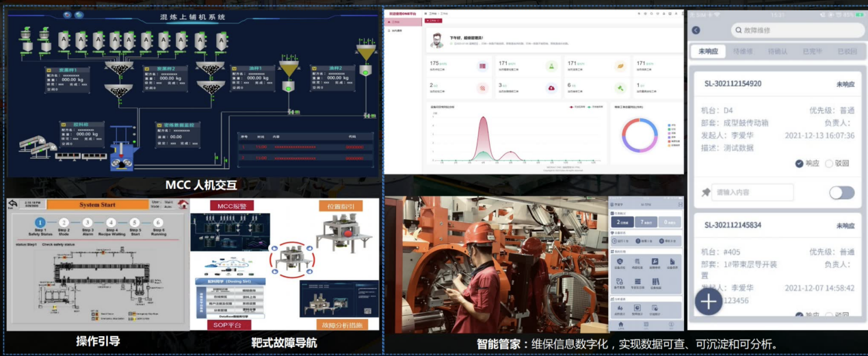Viewport: 868px width, 356px height.
Task: Toggle the switch on ticket SL-302112154920
Action: coord(841,192)
